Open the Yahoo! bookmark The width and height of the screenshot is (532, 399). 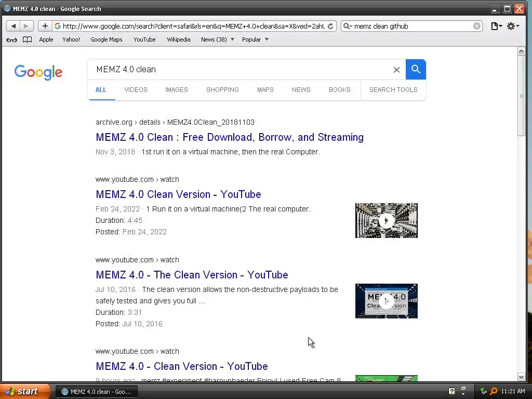[71, 39]
